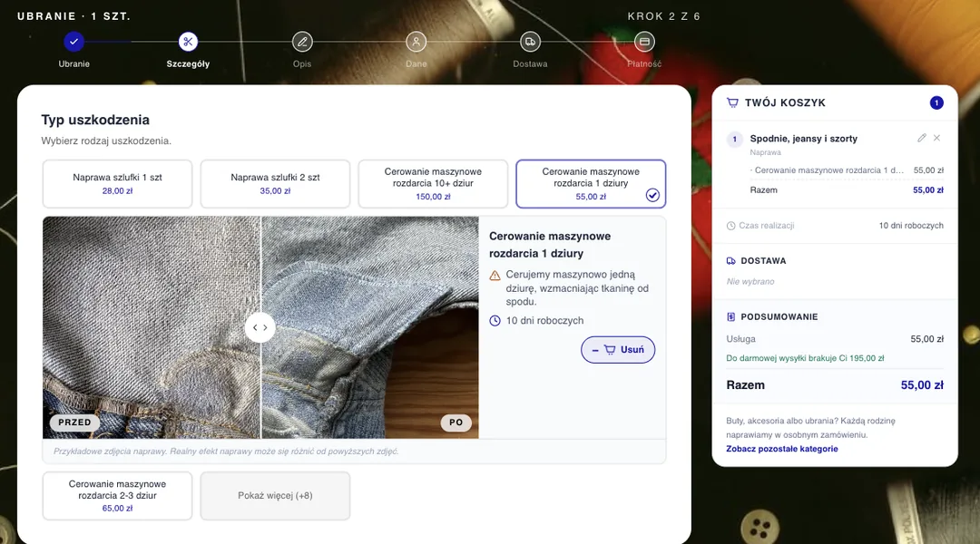The width and height of the screenshot is (980, 544).
Task: Click the Typ uszkodzenia heading
Action: point(95,120)
